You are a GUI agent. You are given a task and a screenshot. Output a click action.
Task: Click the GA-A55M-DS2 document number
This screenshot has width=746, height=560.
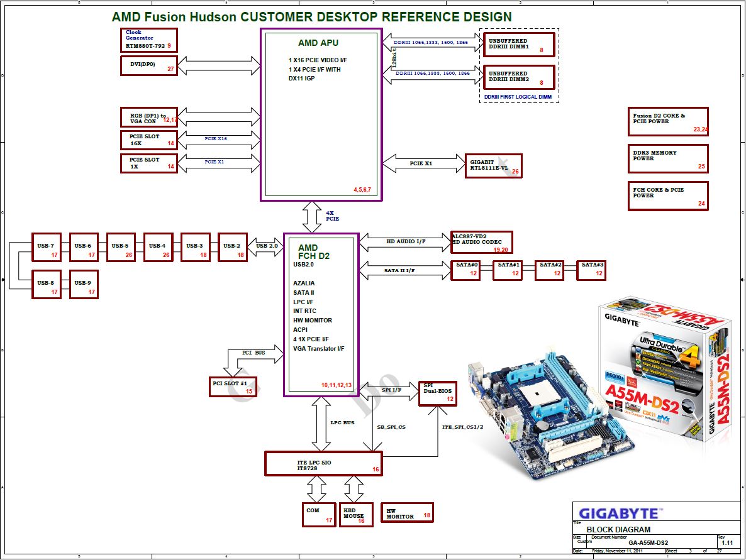tap(648, 543)
